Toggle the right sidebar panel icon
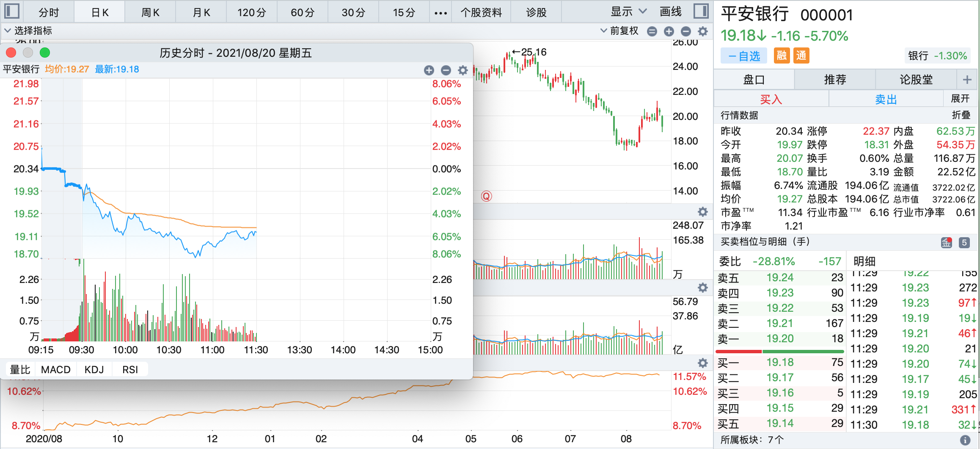The image size is (980, 449). 701,11
